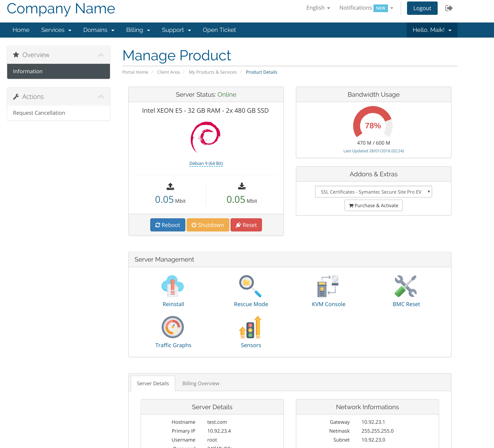Screen dimensions: 494x448
Task: Open the English language dropdown
Action: (x=318, y=8)
